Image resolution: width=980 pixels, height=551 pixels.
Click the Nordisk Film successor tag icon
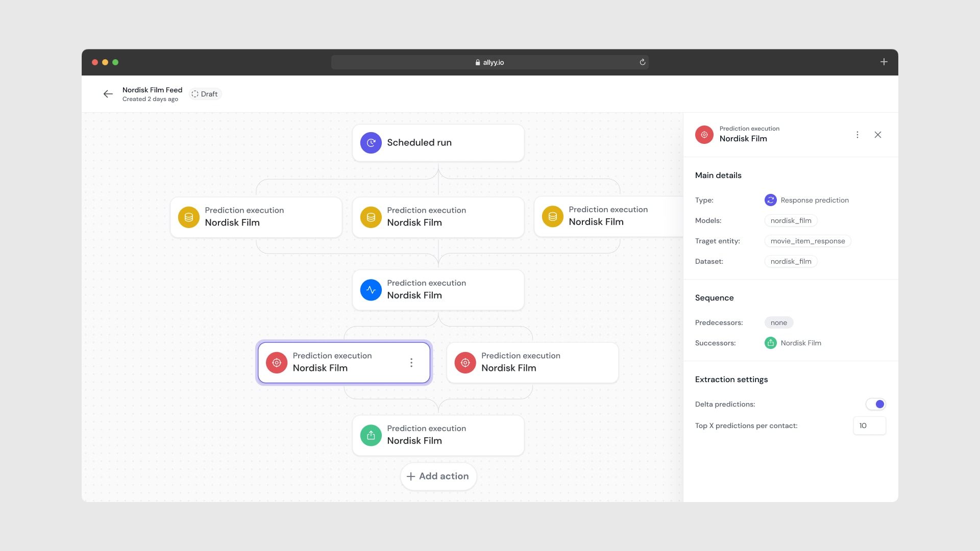[771, 342]
